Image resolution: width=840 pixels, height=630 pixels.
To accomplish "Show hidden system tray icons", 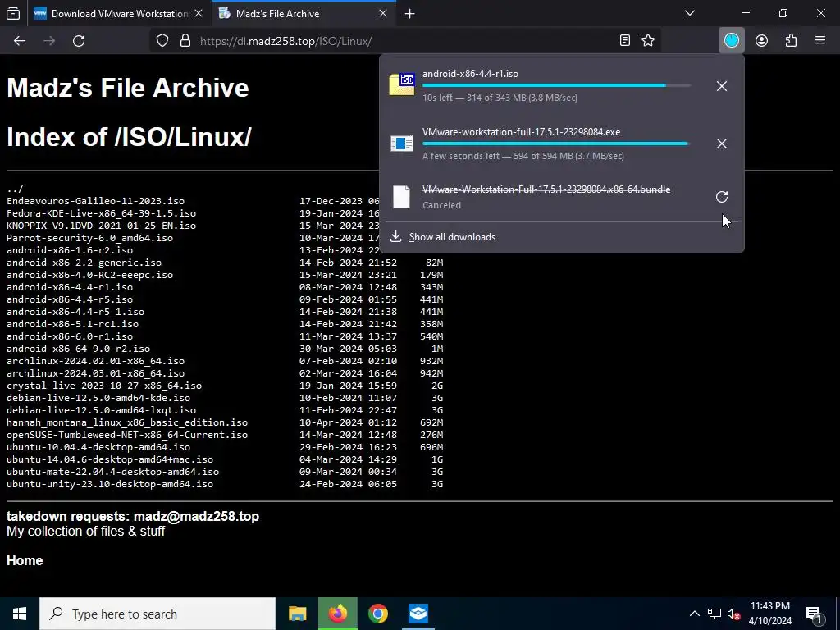I will tap(694, 614).
